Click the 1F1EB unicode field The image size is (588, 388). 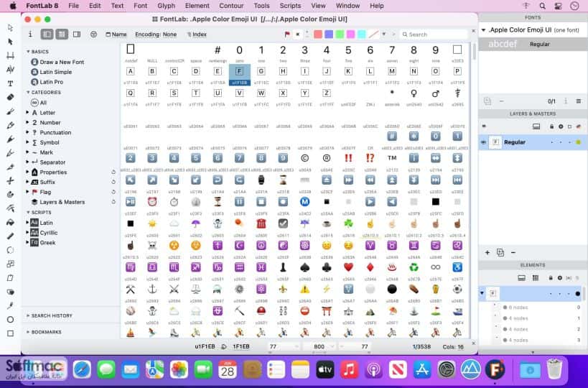pos(241,346)
